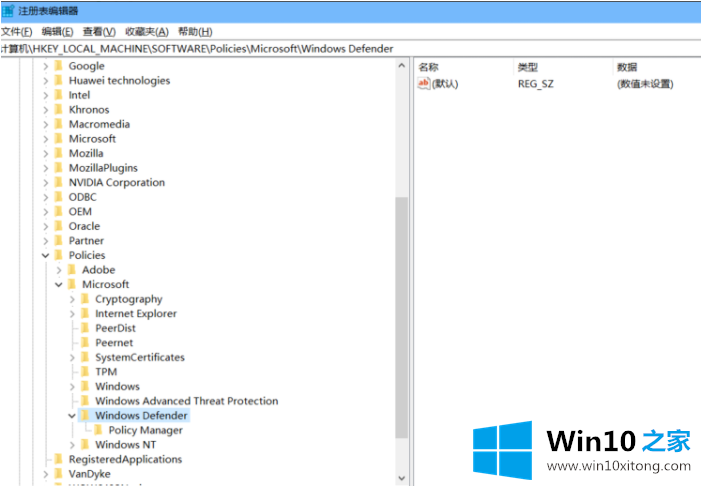Click the REG_SZ type cell
Screen dimensions: 703x492
click(x=536, y=84)
